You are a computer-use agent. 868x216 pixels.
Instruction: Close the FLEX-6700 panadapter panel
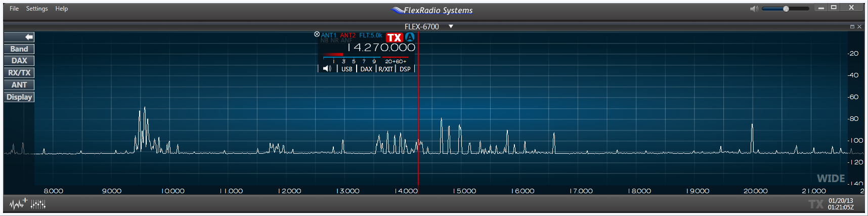(x=859, y=26)
